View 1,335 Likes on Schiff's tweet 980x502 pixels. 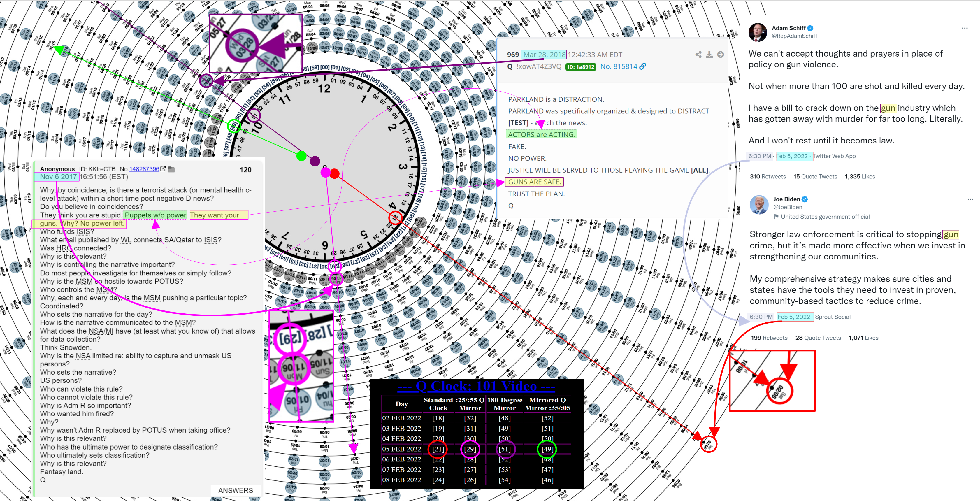tap(859, 177)
